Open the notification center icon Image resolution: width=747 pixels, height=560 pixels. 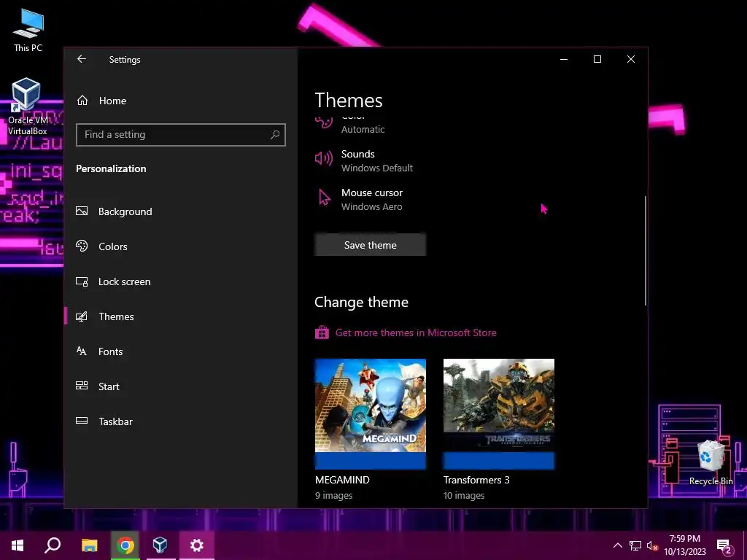724,546
